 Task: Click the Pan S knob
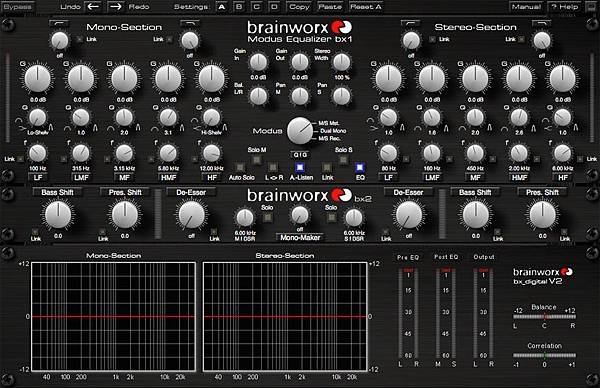(x=342, y=96)
